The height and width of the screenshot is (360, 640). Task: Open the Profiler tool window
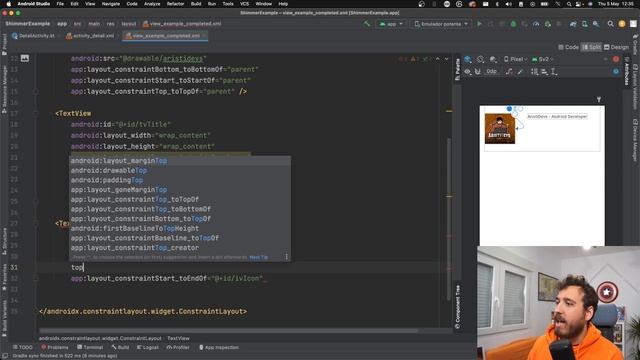pos(178,347)
